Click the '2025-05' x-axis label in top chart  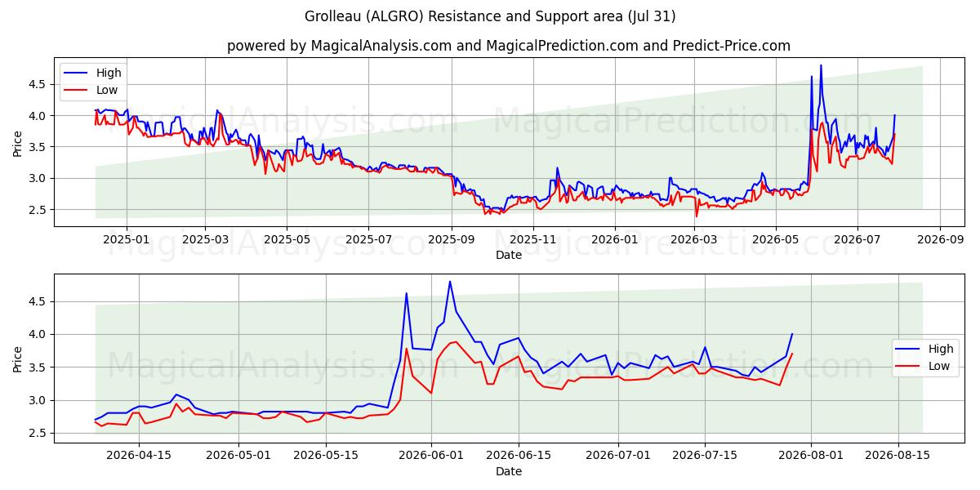[286, 239]
